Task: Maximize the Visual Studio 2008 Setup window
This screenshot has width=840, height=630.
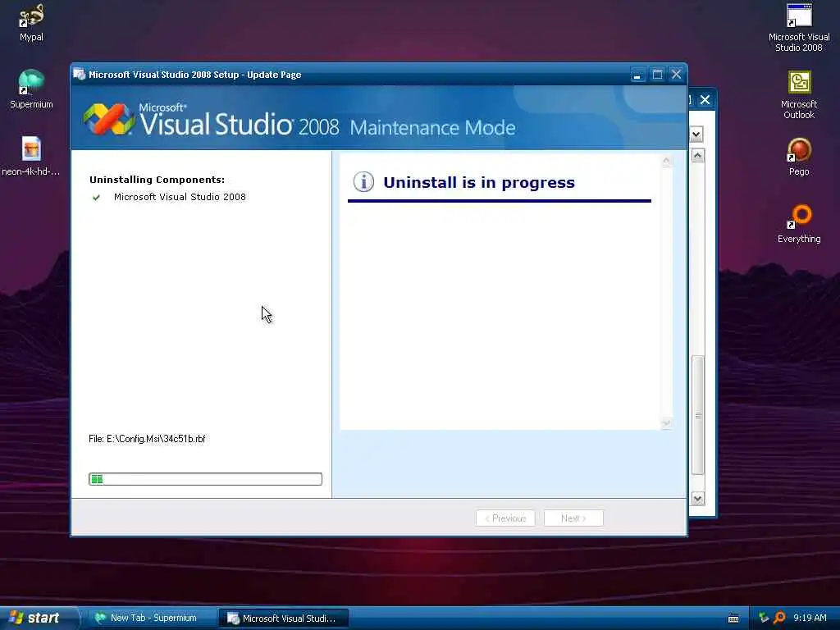Action: tap(657, 75)
